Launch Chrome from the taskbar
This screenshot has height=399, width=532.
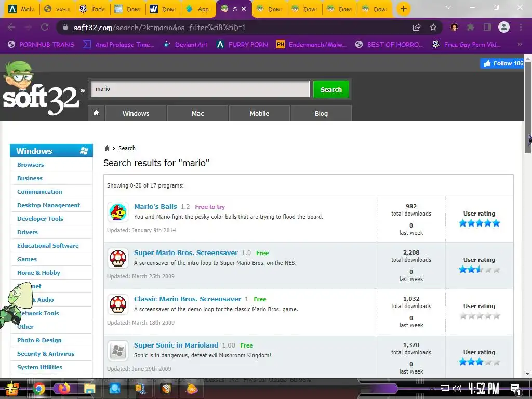click(x=38, y=389)
